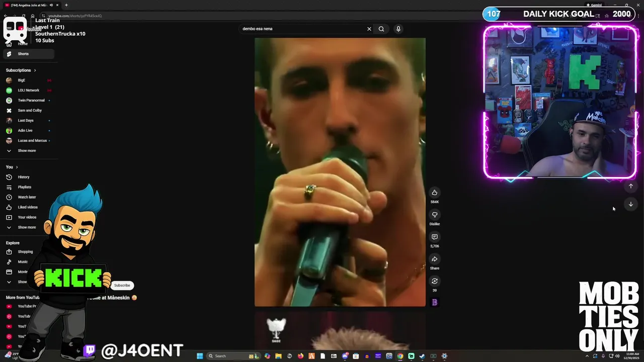
Task: Go to the next Short with down arrow
Action: click(x=630, y=204)
